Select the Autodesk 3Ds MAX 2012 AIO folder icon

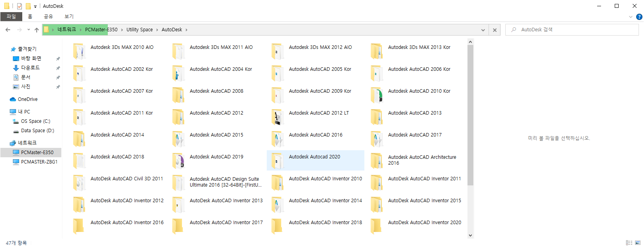tap(278, 51)
